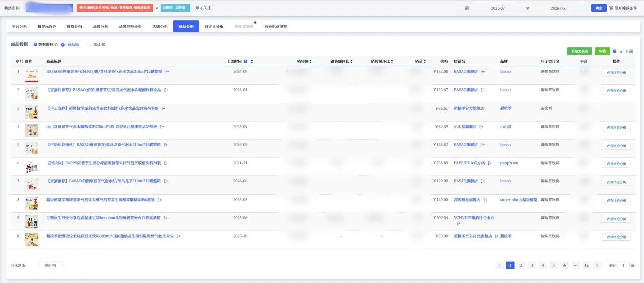The height and width of the screenshot is (283, 644).
Task: Click 共 420 条 total count text
Action: coord(18,265)
